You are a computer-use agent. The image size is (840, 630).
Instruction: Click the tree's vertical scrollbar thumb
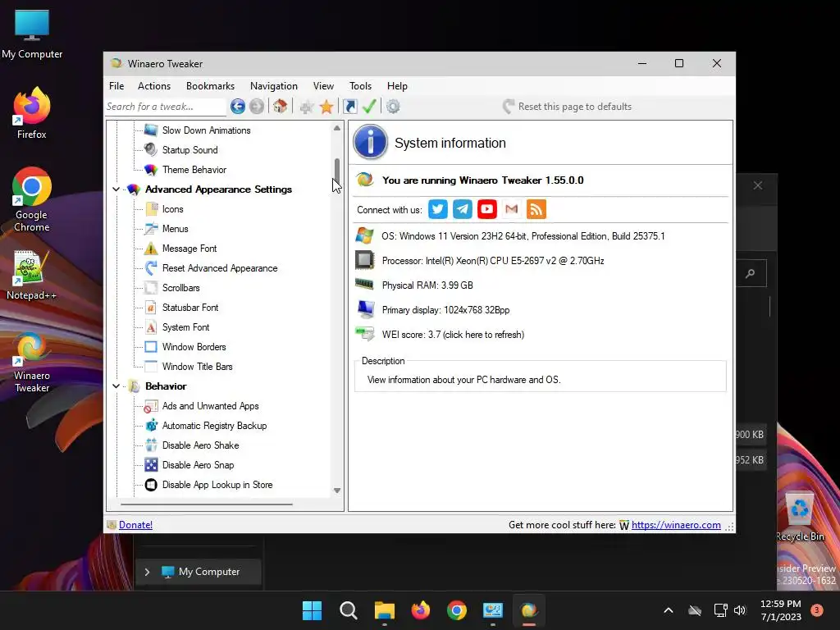(x=336, y=172)
